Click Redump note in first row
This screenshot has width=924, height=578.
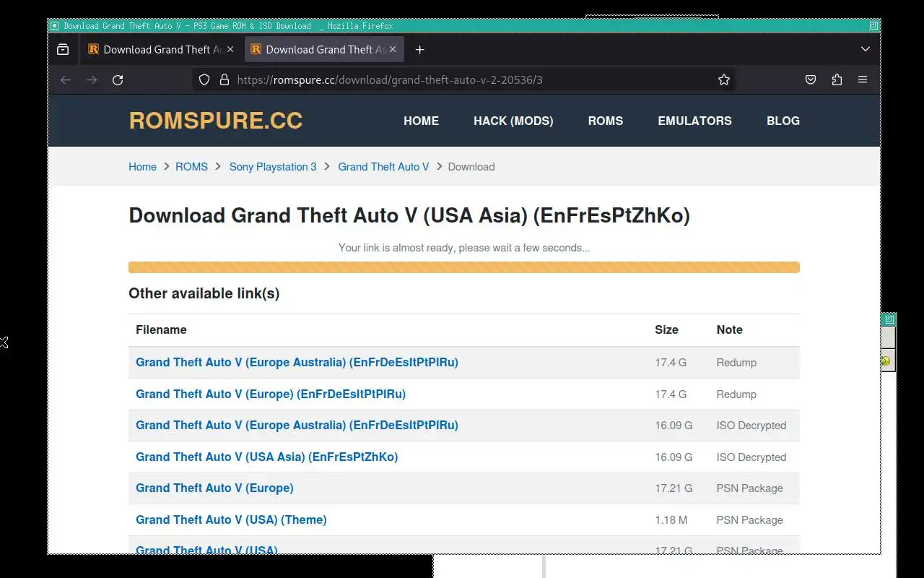[736, 363]
